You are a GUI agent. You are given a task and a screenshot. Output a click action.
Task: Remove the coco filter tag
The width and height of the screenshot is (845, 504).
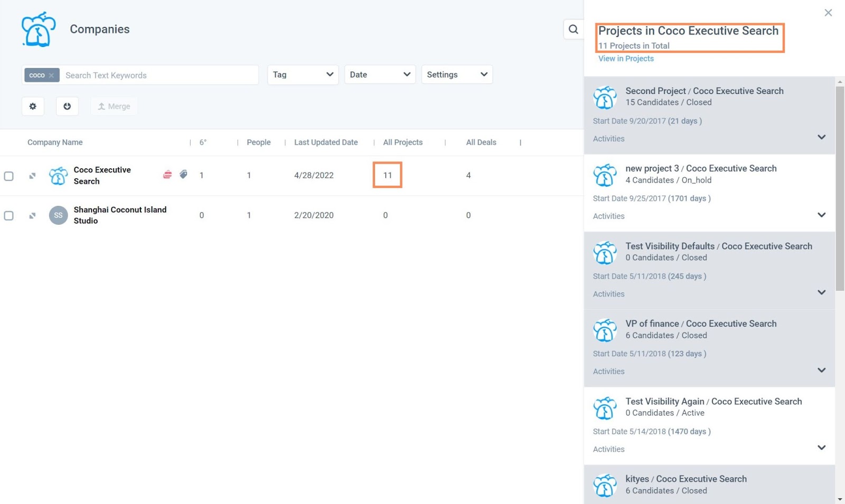coord(51,75)
